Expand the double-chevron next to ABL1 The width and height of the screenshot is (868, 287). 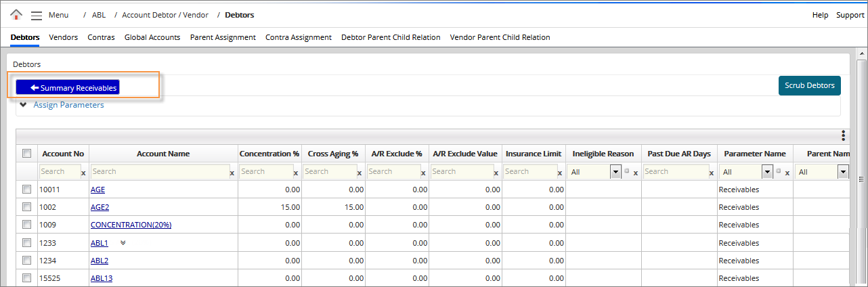click(x=123, y=242)
